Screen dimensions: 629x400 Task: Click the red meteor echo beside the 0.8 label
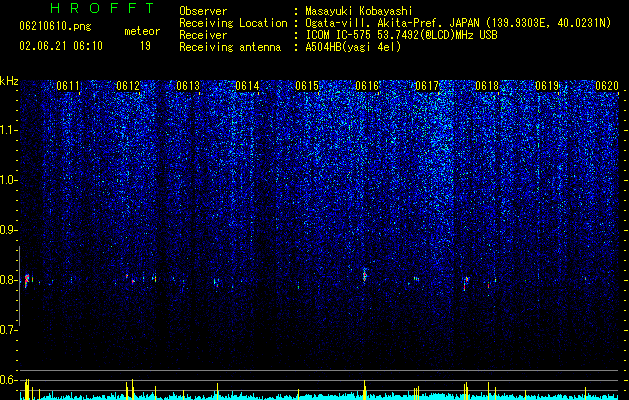(26, 280)
